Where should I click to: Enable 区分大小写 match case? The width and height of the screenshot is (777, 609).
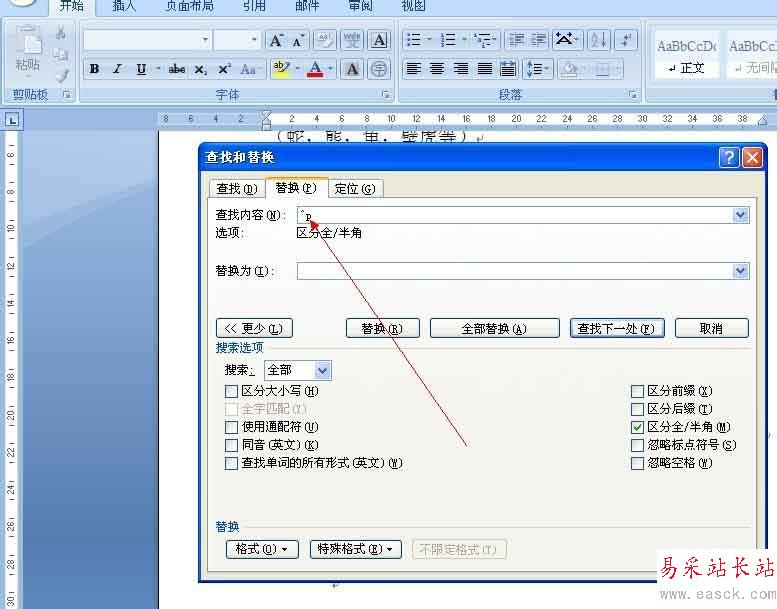(231, 391)
